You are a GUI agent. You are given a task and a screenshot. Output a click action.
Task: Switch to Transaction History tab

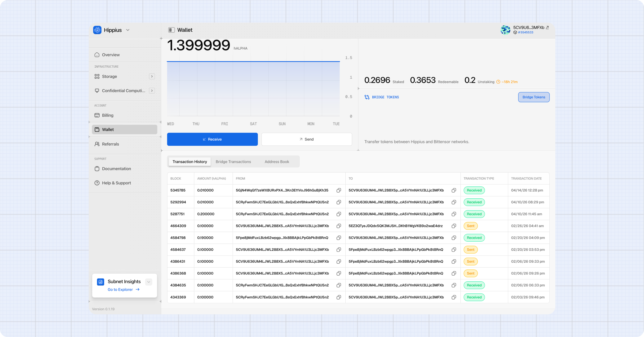[x=189, y=162]
